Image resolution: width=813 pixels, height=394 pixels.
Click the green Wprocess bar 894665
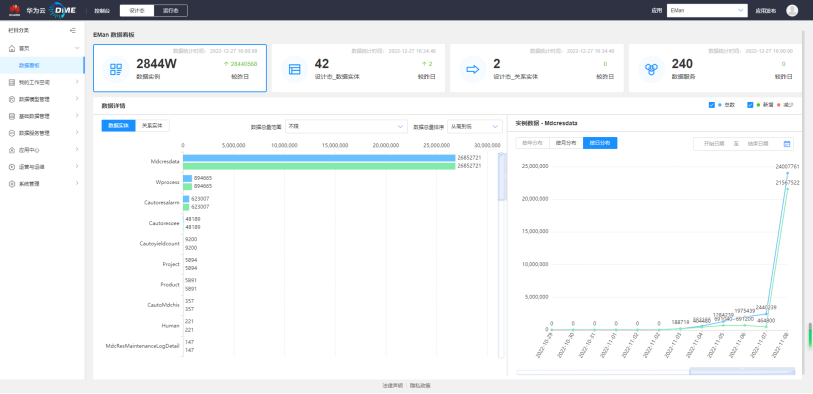(188, 186)
